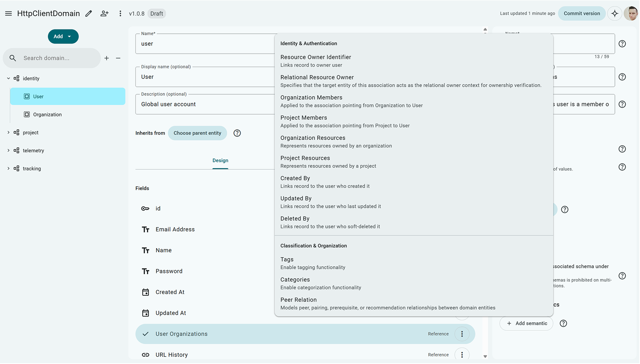This screenshot has height=364, width=640.
Task: Click the Add semantic button
Action: point(527,323)
